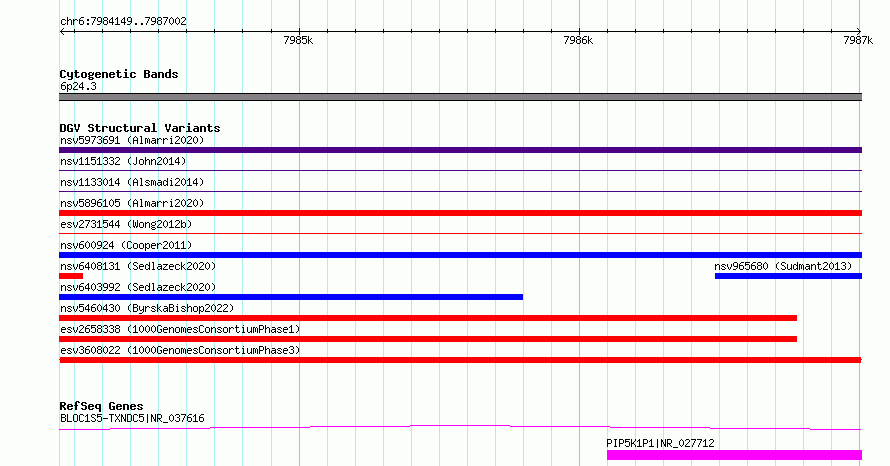Click the 7985k ruler position label
Viewport: 890px width, 466px height.
pyautogui.click(x=298, y=40)
